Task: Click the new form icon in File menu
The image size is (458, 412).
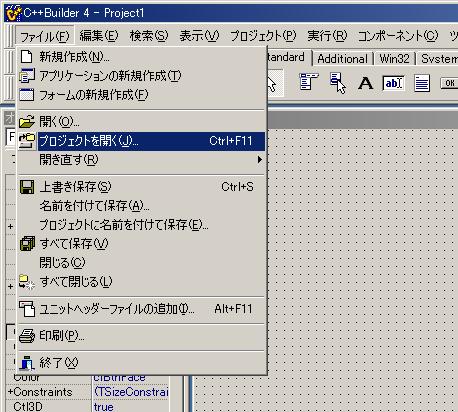Action: (x=26, y=94)
